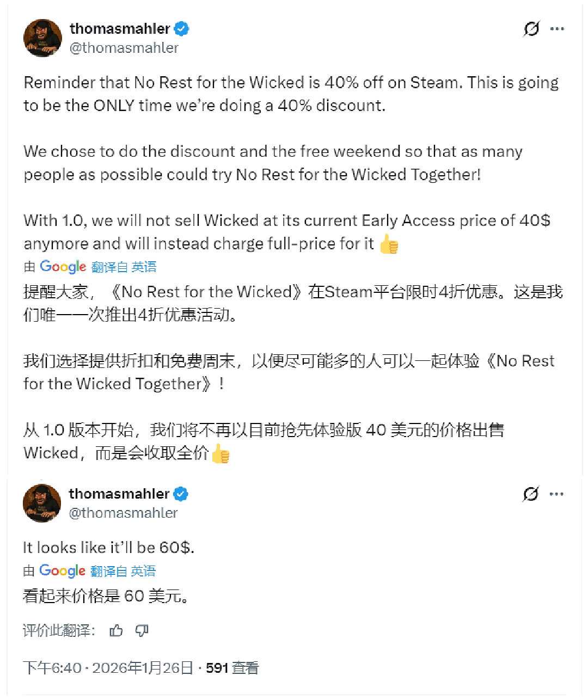Click thomasmahler display name on second tweet

(119, 494)
